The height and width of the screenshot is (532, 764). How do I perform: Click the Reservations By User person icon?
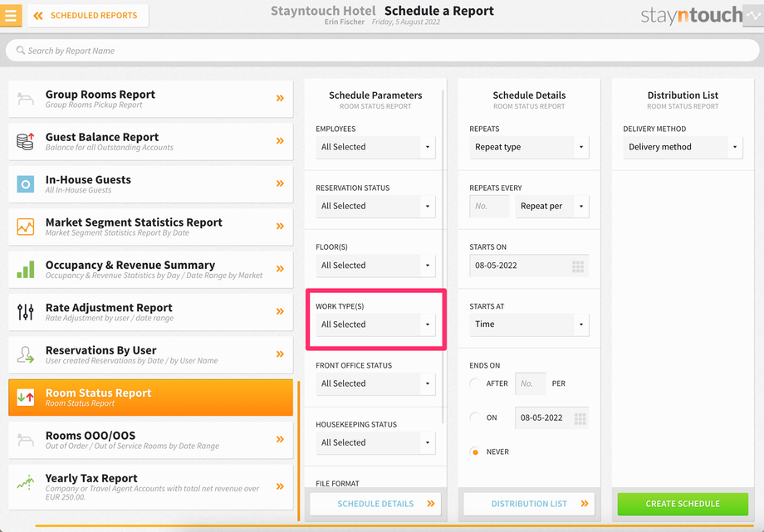26,354
